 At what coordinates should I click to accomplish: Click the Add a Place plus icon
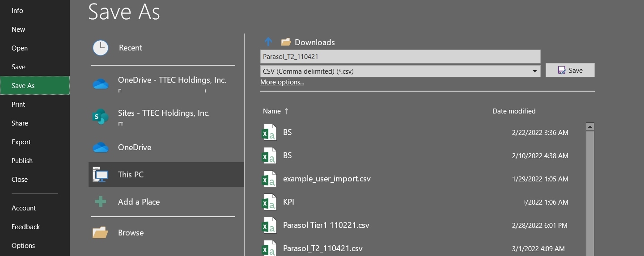pyautogui.click(x=101, y=202)
